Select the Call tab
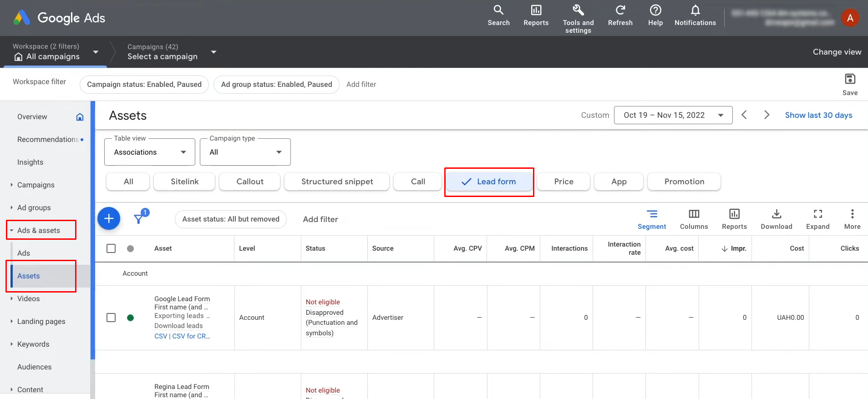The height and width of the screenshot is (399, 868). click(x=418, y=182)
